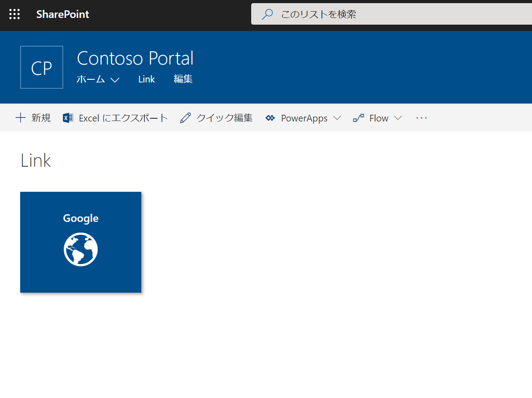Viewport: 532px width, 398px height.
Task: Open the Contoso Portal site title
Action: [135, 58]
